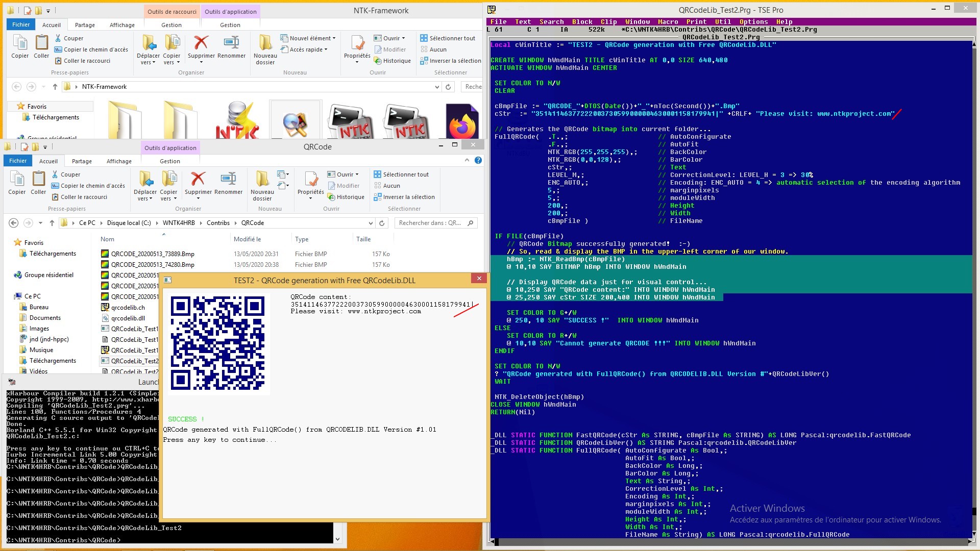
Task: Click Couper in the QRCode window ribbon
Action: pyautogui.click(x=66, y=174)
